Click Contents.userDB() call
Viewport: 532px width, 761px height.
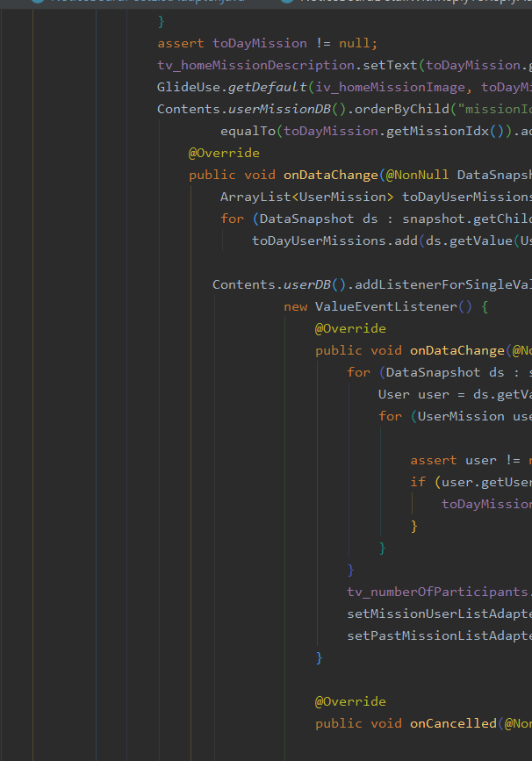pos(278,284)
